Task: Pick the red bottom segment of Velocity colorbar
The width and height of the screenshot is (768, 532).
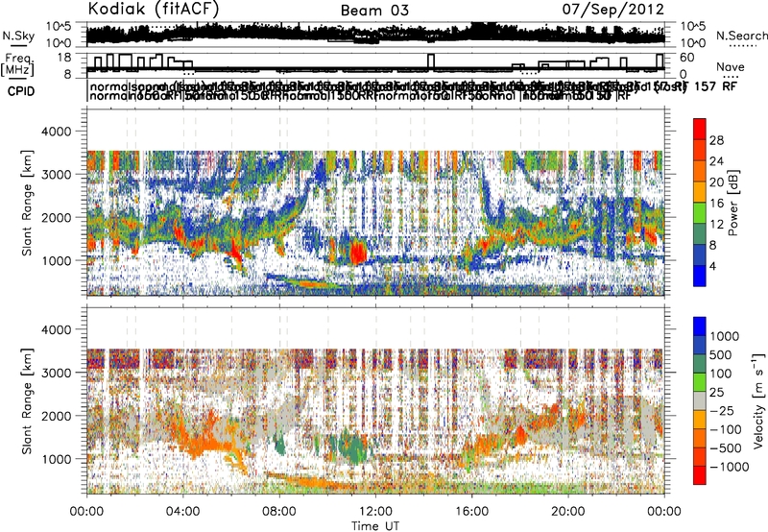Action: 700,475
